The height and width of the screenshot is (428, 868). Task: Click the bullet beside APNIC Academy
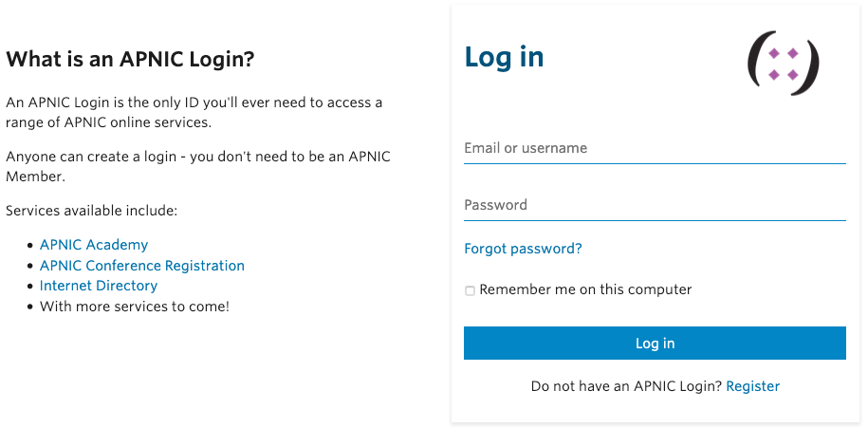coord(31,246)
